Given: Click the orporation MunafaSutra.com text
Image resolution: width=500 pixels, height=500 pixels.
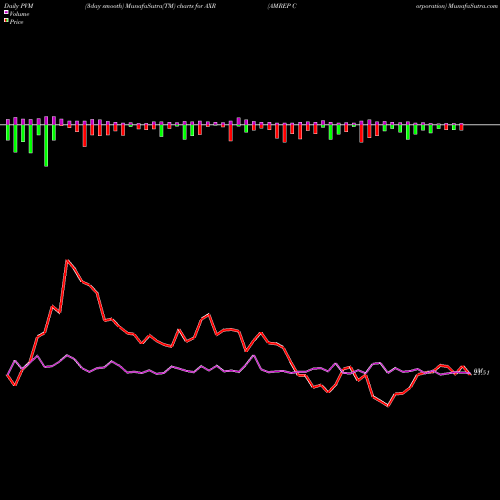Looking at the screenshot, I should [x=457, y=6].
